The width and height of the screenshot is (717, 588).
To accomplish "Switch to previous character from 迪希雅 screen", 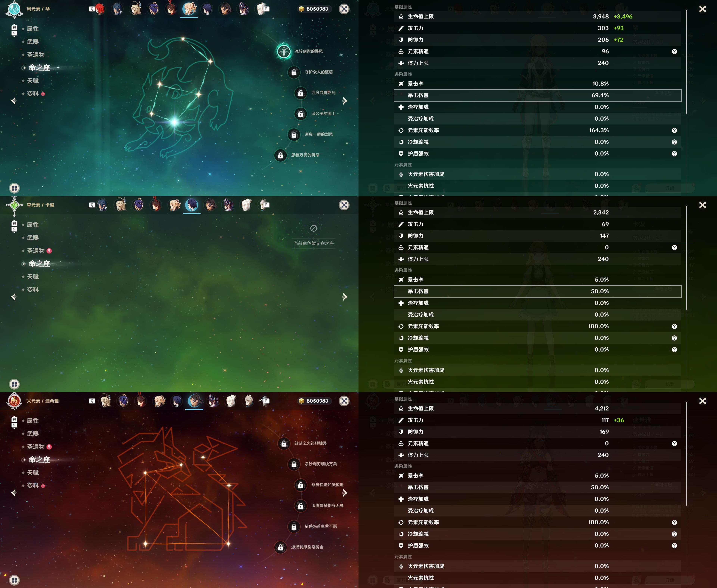I will pyautogui.click(x=14, y=492).
